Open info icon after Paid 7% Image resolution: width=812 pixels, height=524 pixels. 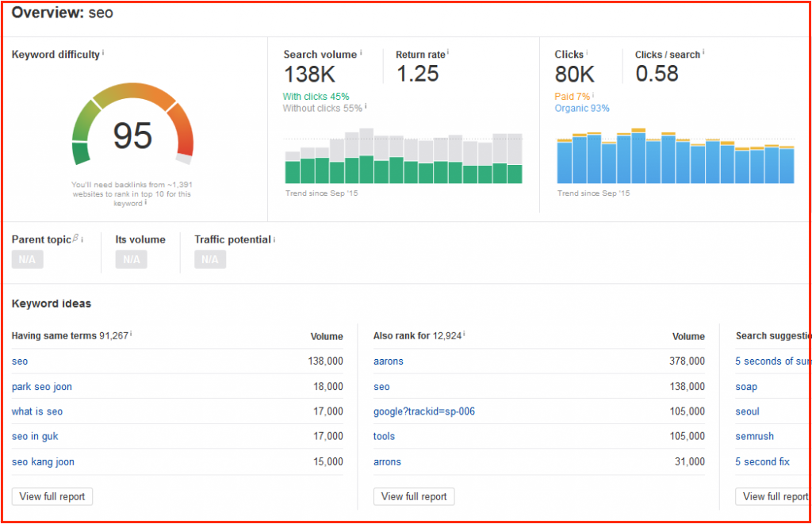pyautogui.click(x=593, y=95)
